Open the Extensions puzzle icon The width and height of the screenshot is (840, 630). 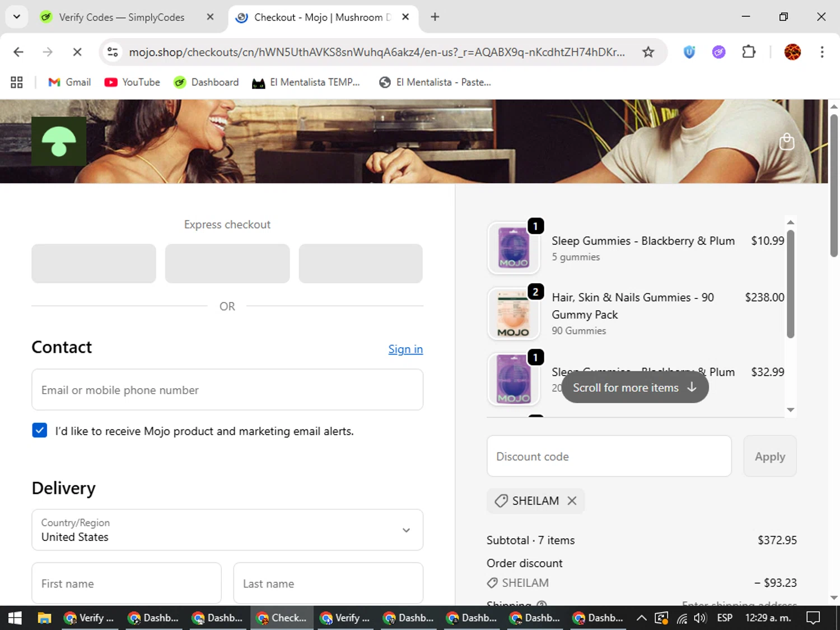click(x=749, y=52)
